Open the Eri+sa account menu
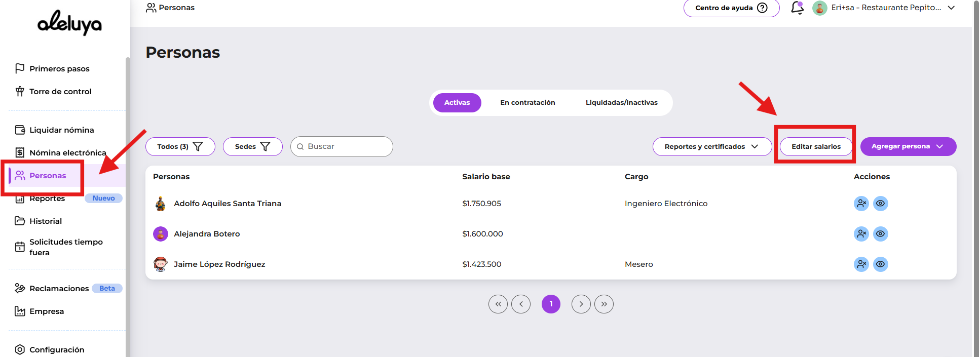Screen dimensions: 980x357 (x=884, y=8)
